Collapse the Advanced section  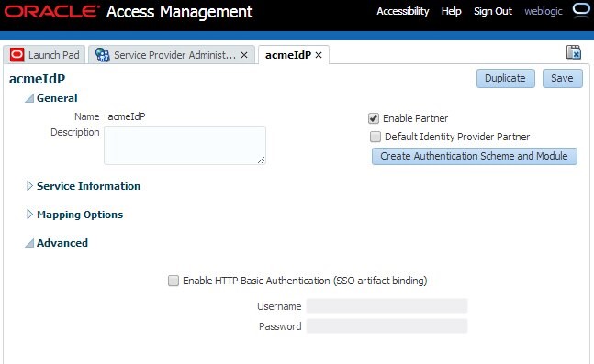(29, 243)
